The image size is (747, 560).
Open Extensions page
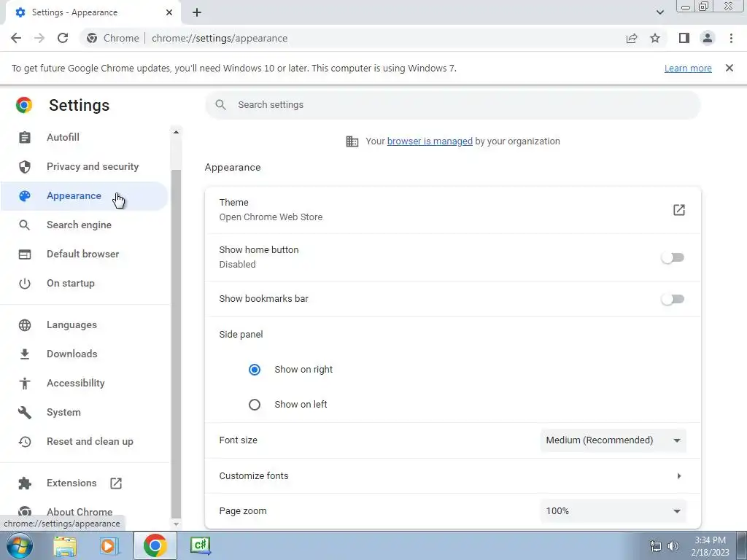85,483
